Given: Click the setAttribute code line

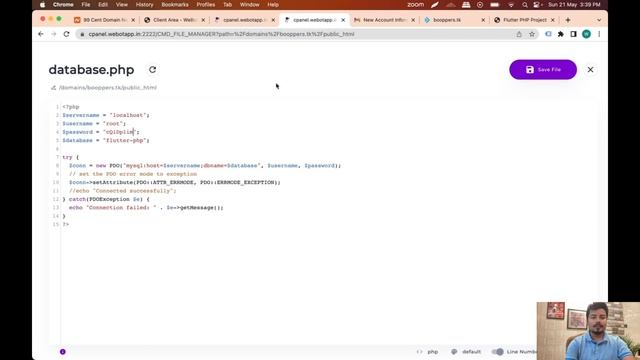Looking at the screenshot, I should 175,182.
